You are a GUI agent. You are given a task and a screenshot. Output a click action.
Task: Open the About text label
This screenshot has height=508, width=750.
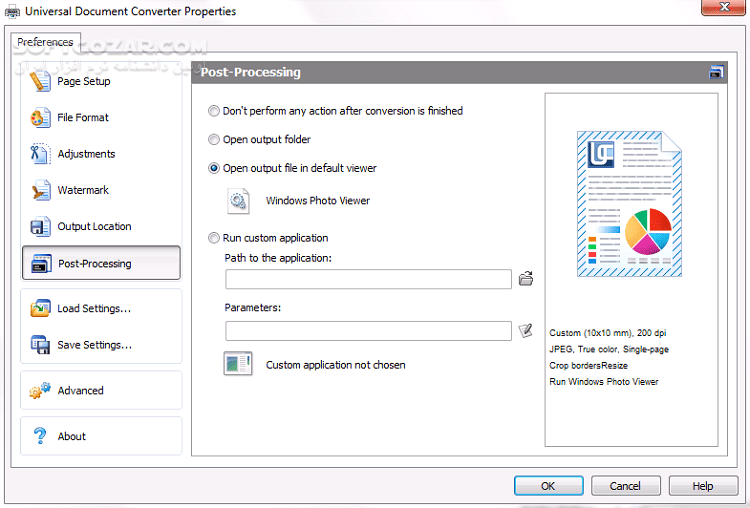[x=72, y=436]
